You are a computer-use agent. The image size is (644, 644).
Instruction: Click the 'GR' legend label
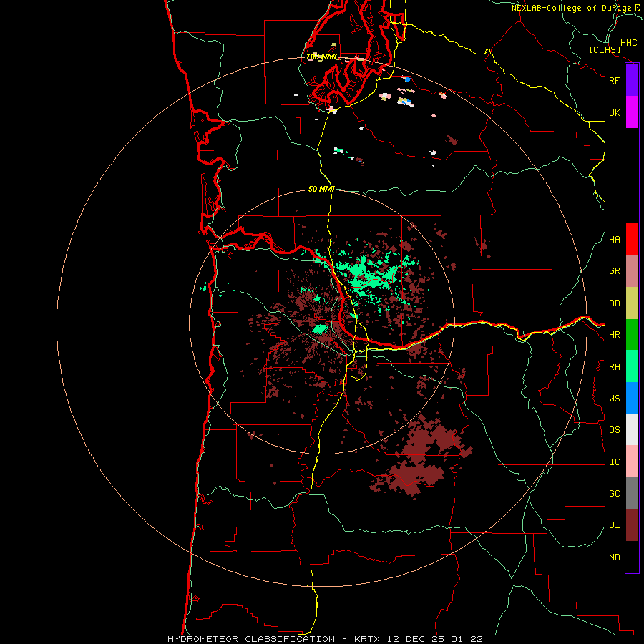[614, 271]
